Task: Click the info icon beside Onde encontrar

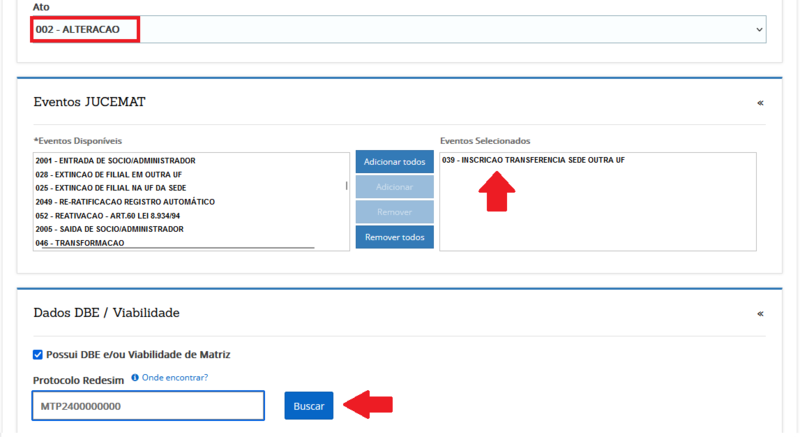Action: (135, 378)
